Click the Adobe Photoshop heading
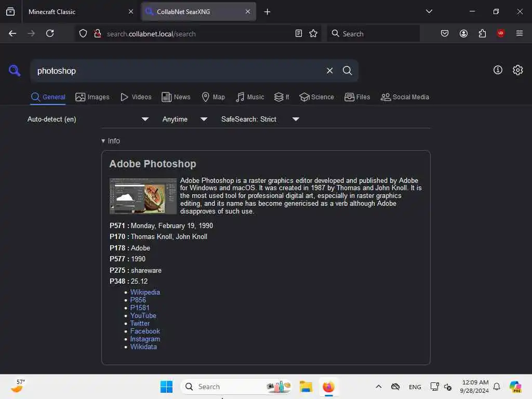 click(153, 164)
